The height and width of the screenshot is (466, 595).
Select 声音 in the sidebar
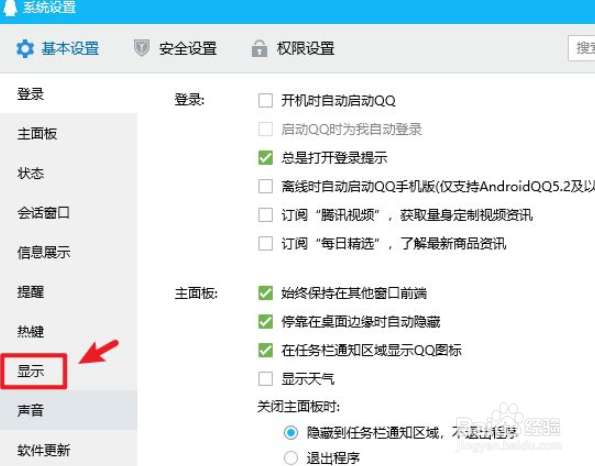point(68,410)
